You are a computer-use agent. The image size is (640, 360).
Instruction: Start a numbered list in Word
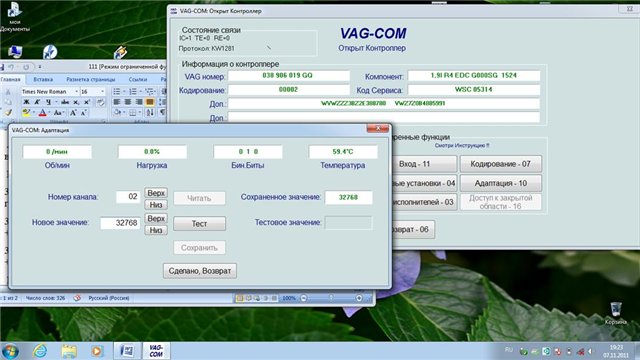(x=133, y=91)
